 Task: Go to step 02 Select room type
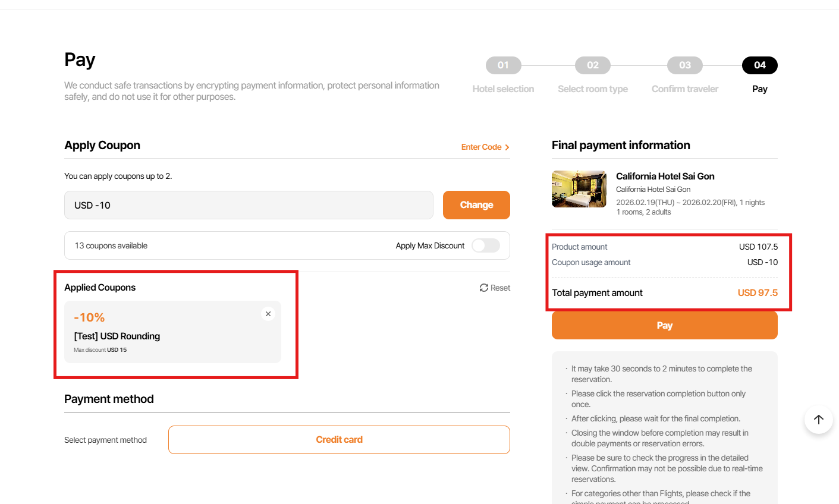[x=592, y=65]
